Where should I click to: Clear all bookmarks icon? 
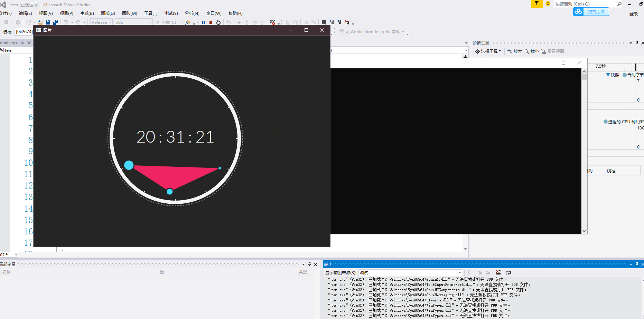coord(347,22)
